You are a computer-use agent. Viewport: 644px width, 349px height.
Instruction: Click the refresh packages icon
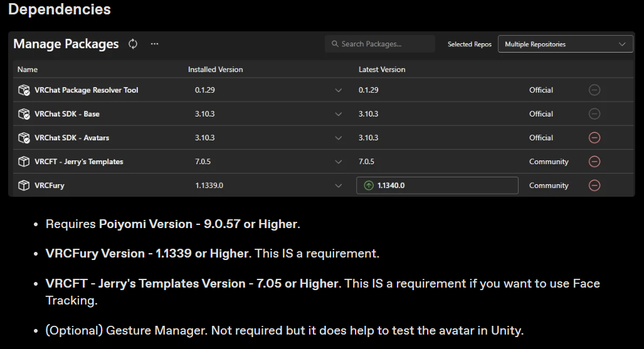pos(133,44)
